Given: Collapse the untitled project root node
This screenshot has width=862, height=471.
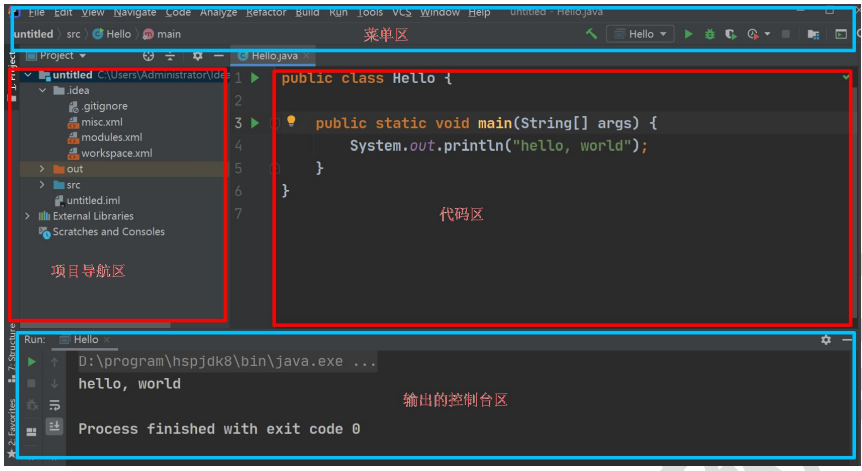Looking at the screenshot, I should pyautogui.click(x=28, y=75).
